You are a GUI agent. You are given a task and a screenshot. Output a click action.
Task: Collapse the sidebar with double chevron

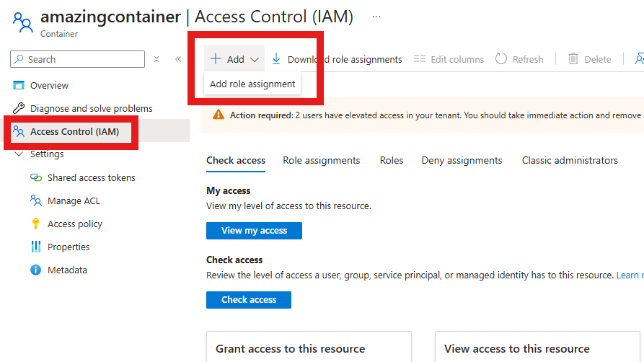tap(178, 59)
